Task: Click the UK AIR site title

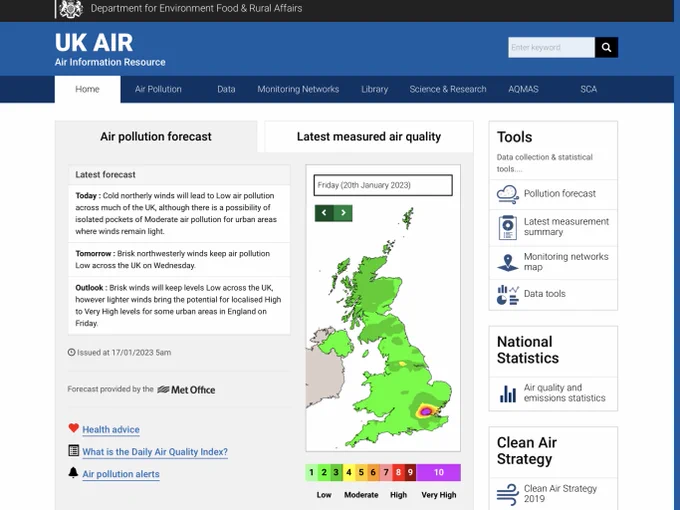Action: click(94, 42)
